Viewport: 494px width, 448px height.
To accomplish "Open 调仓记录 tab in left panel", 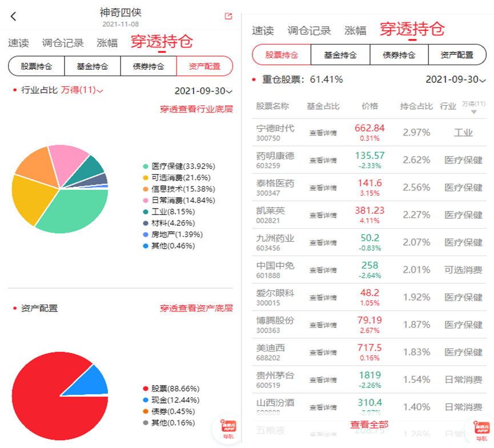I will (x=63, y=43).
